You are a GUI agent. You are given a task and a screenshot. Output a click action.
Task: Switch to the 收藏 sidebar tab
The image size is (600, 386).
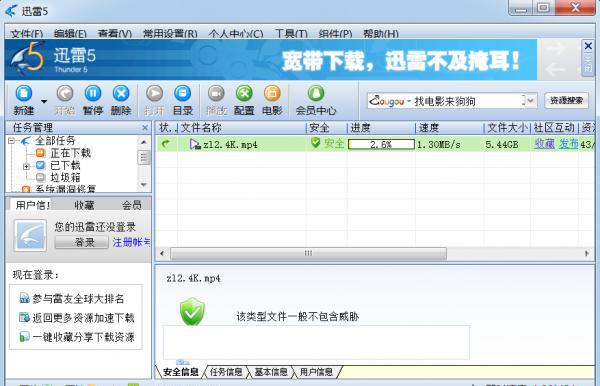click(84, 205)
